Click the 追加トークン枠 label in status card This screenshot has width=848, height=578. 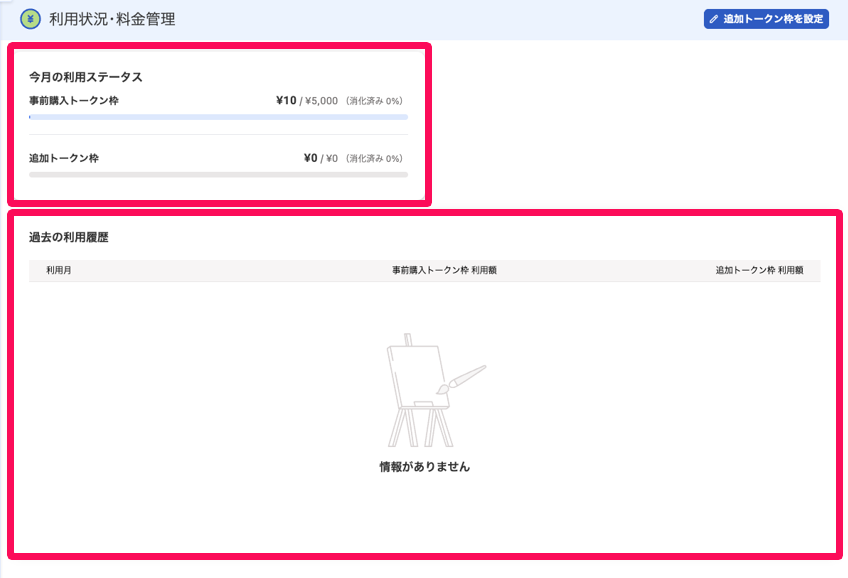tap(64, 158)
